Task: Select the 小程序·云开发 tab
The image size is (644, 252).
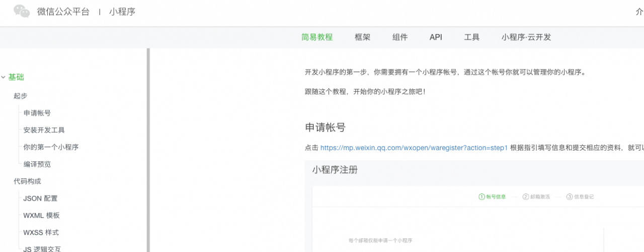Action: (526, 37)
